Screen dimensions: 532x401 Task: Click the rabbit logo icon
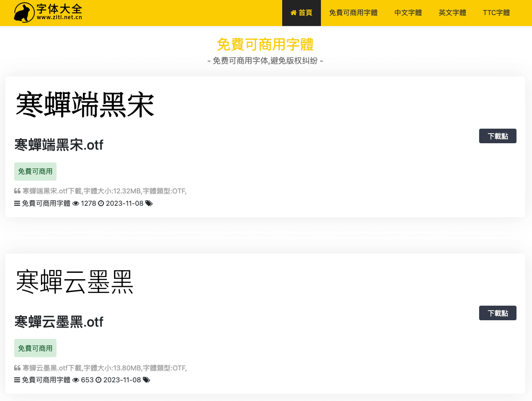coord(24,13)
